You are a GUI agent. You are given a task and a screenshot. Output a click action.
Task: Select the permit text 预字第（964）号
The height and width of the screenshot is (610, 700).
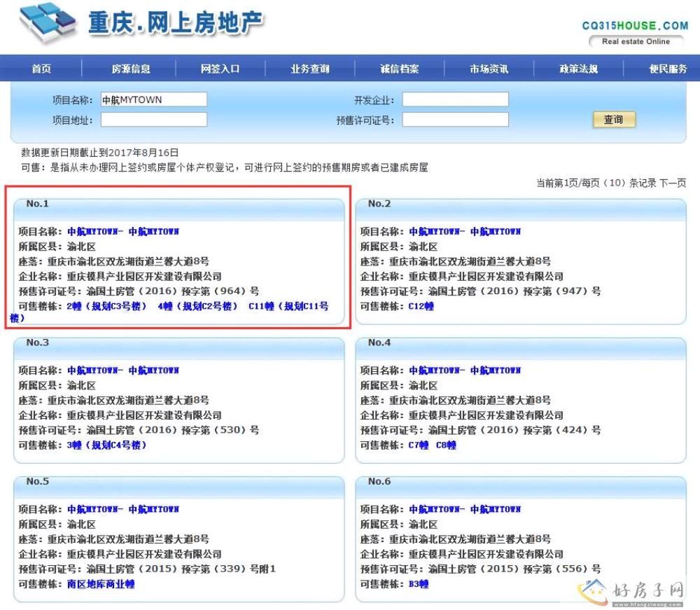(x=220, y=291)
